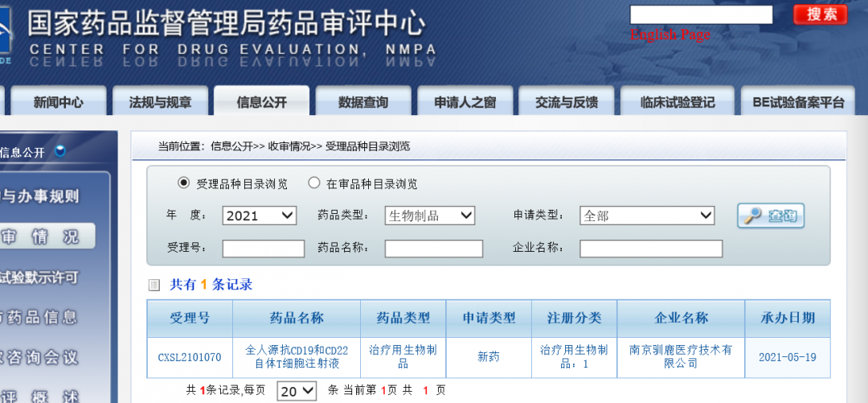Open the 数据查询 tab
Image resolution: width=868 pixels, height=403 pixels.
click(x=363, y=102)
